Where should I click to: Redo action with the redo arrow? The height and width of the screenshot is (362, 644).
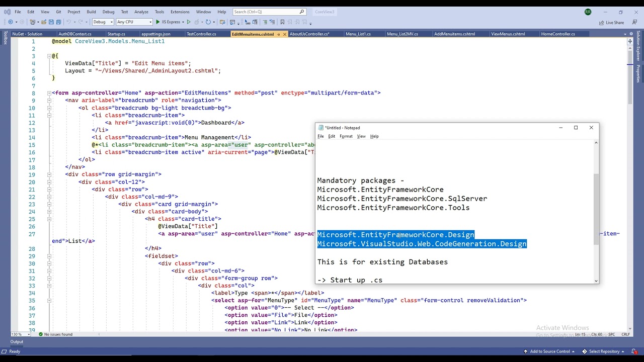point(80,22)
